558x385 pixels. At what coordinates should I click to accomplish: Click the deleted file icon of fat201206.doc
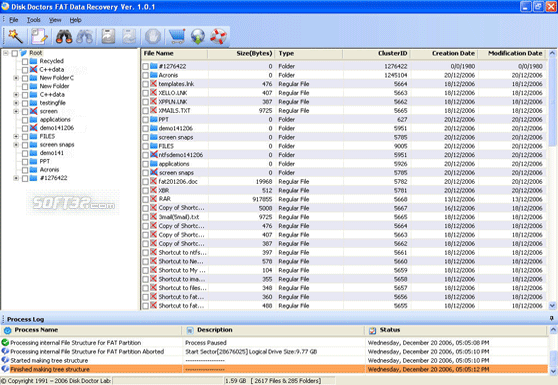[x=153, y=181]
